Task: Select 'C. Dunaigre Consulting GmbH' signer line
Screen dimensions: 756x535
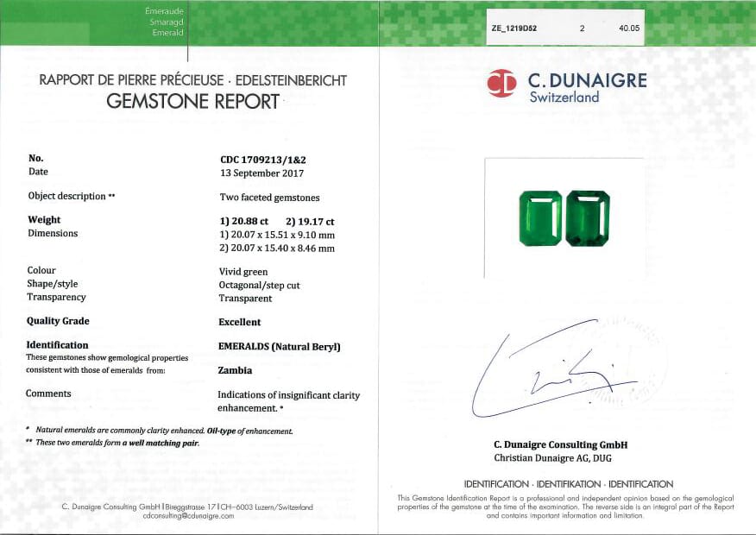Action: tap(561, 445)
